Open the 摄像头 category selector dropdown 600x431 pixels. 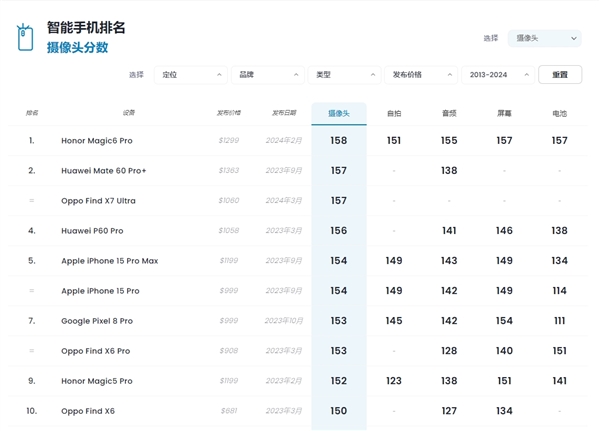click(544, 38)
